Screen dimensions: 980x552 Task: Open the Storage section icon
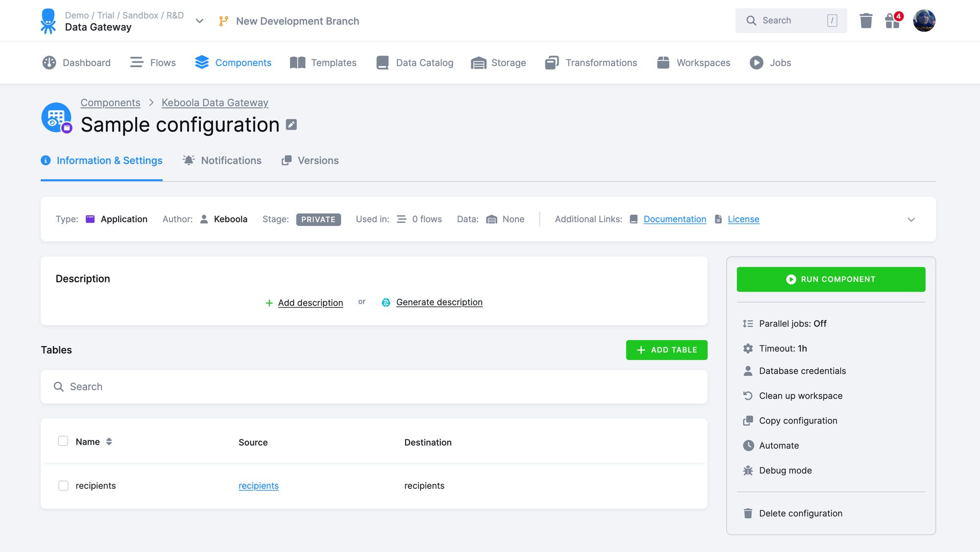(479, 62)
